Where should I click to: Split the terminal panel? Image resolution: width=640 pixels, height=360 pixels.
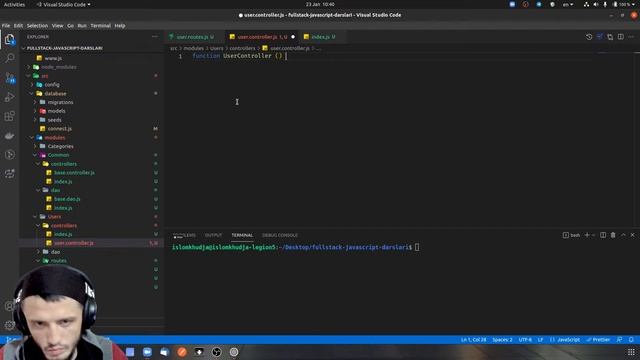[603, 235]
